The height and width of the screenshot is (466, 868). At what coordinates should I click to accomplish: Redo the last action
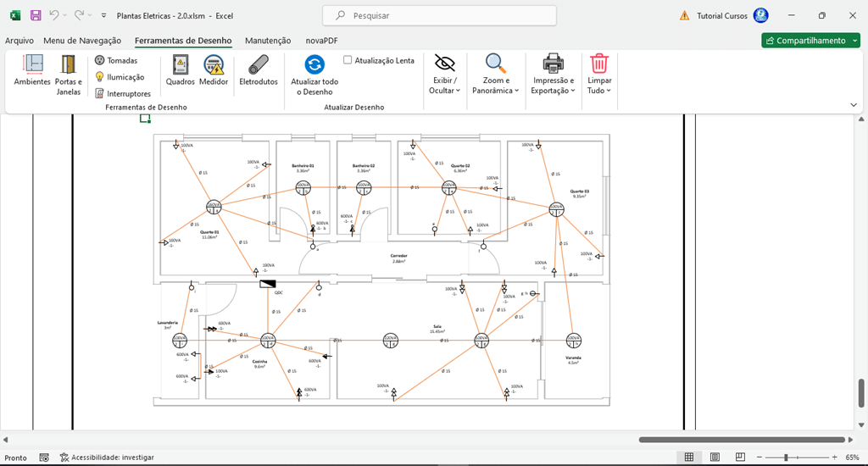[x=79, y=15]
